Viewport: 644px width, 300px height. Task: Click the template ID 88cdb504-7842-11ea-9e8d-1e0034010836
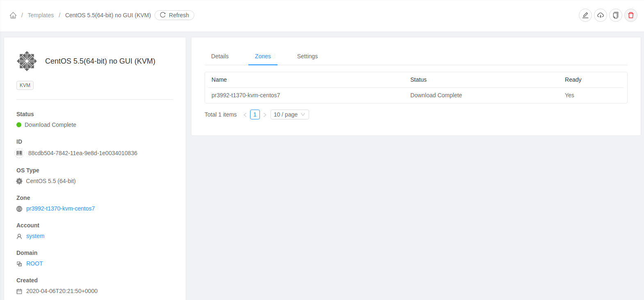coord(83,153)
